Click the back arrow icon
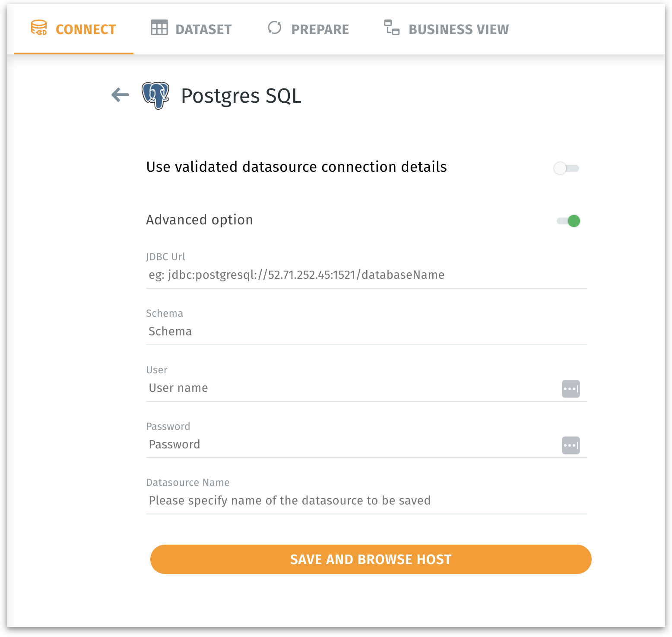Viewport: 672px width, 637px height. pos(120,95)
